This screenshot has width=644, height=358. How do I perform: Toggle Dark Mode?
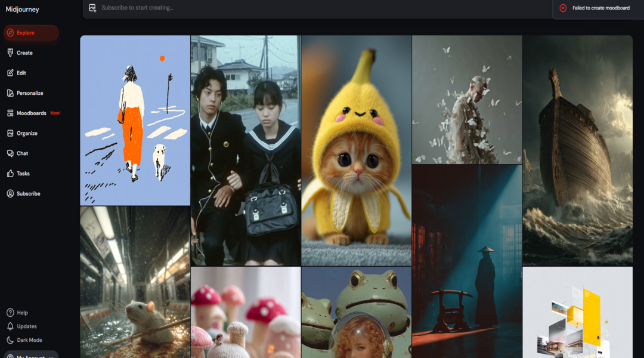pyautogui.click(x=29, y=340)
